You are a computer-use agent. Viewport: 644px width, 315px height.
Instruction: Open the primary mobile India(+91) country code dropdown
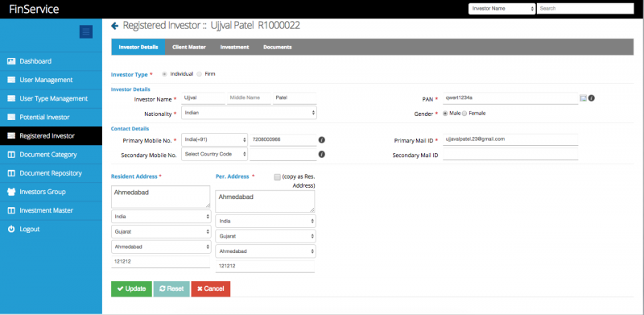point(214,140)
